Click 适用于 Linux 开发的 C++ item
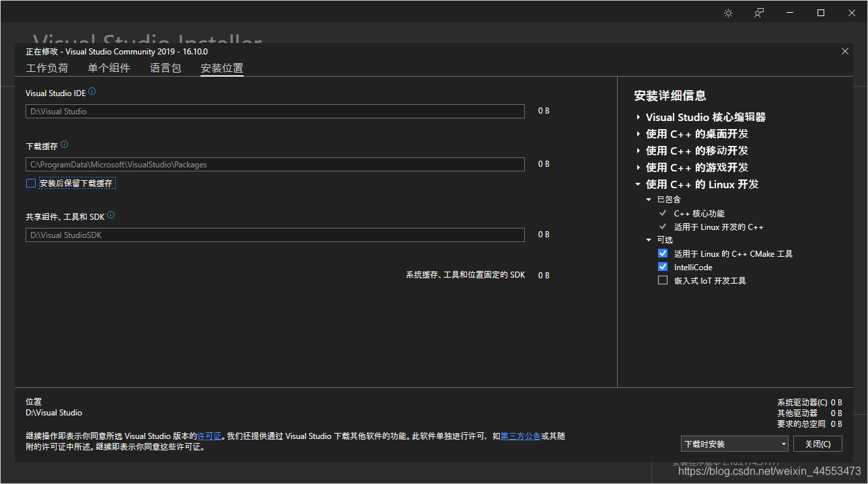Screen dimensions: 868x484 pyautogui.click(x=719, y=227)
